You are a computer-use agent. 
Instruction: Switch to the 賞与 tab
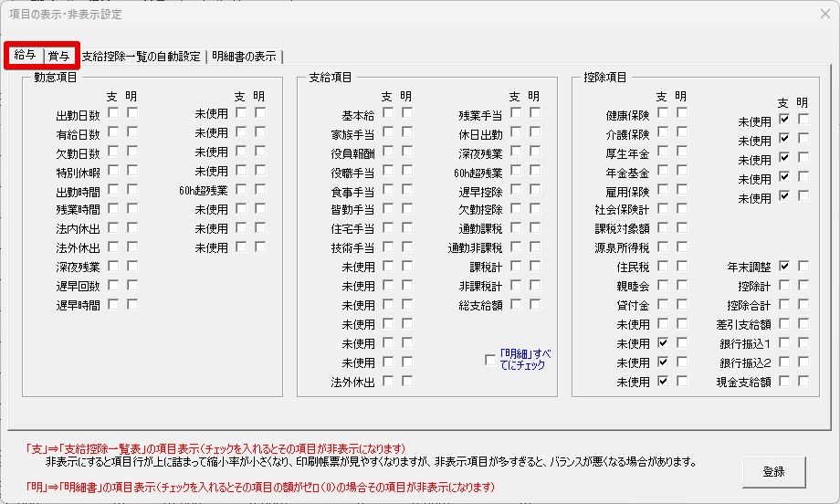click(x=58, y=56)
